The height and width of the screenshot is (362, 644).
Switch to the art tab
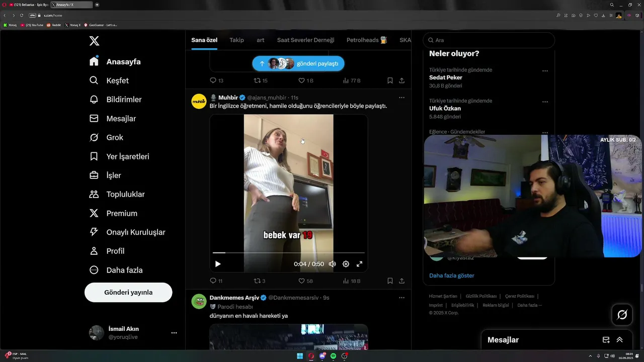pyautogui.click(x=261, y=40)
